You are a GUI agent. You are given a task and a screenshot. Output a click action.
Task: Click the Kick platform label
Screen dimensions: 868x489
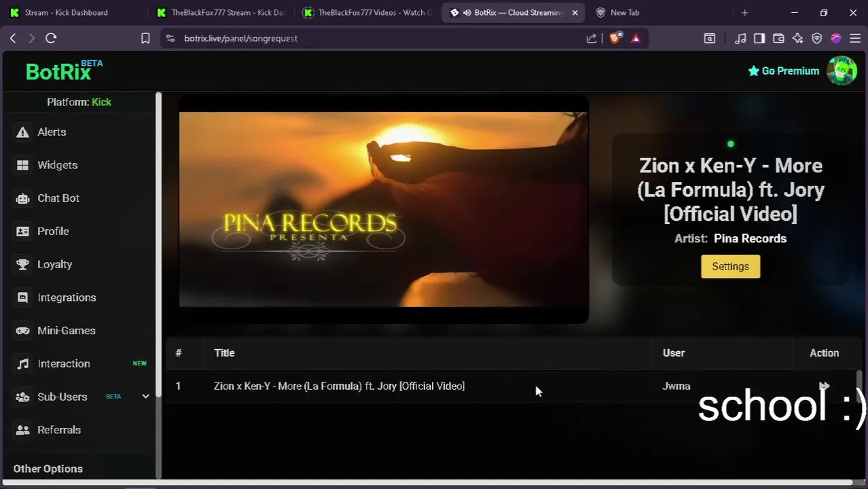click(x=101, y=102)
